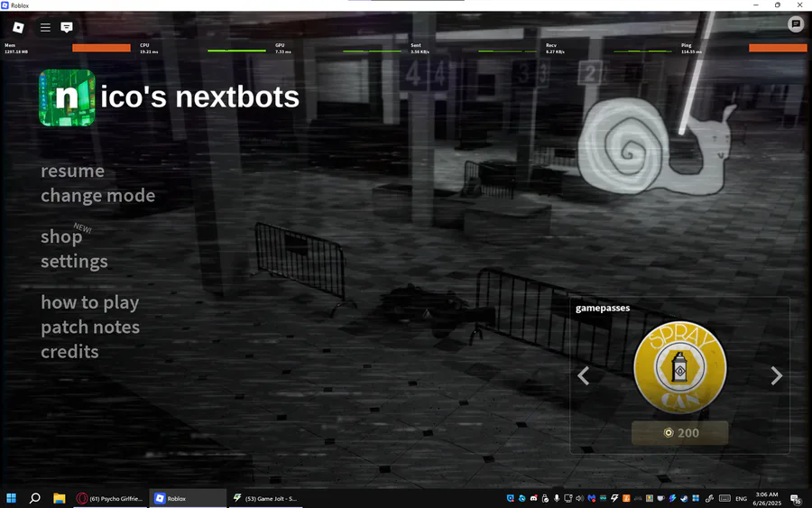The image size is (812, 508).
Task: Open the volume speaker tray icon
Action: pyautogui.click(x=579, y=498)
